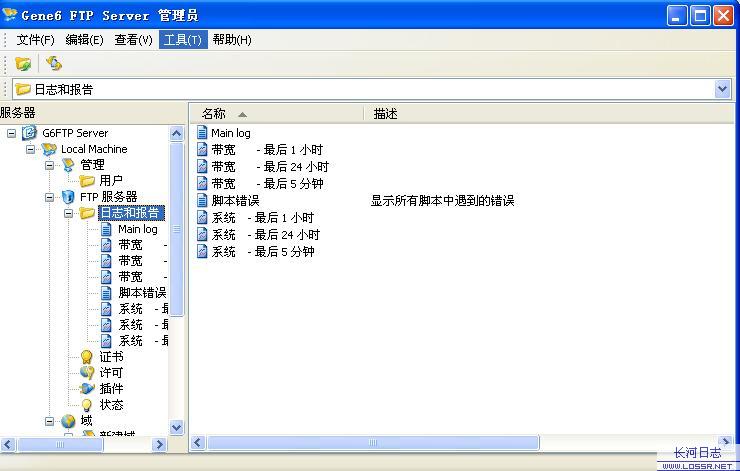Open the 文件(F) menu
The image size is (740, 471).
35,40
